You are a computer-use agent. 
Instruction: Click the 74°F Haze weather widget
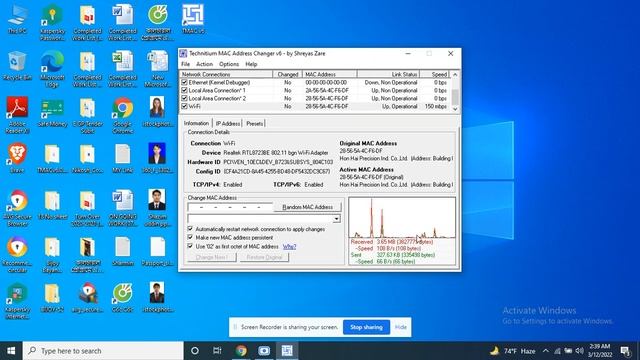coord(513,351)
